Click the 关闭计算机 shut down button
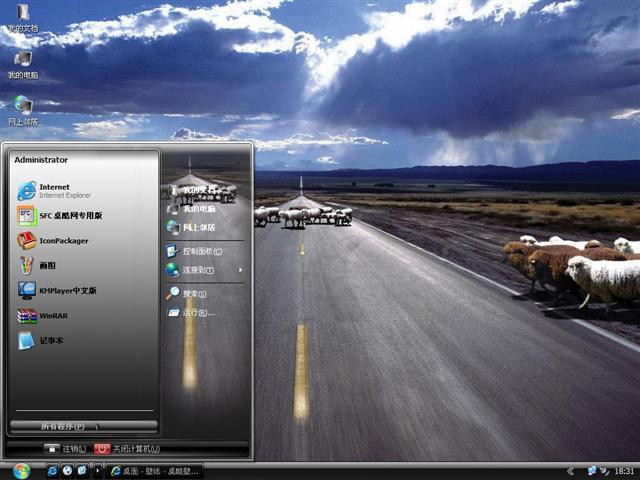Screen dimensions: 640x480 coord(127,449)
